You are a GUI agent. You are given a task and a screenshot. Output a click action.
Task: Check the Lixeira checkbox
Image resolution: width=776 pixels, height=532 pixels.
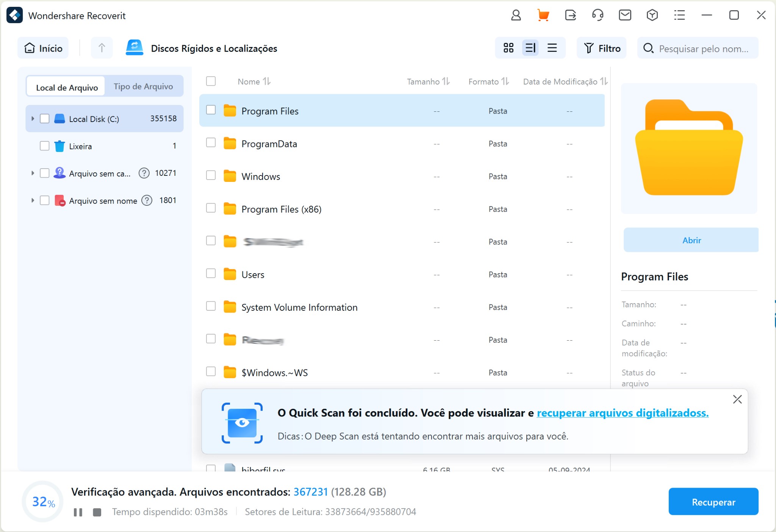[45, 146]
